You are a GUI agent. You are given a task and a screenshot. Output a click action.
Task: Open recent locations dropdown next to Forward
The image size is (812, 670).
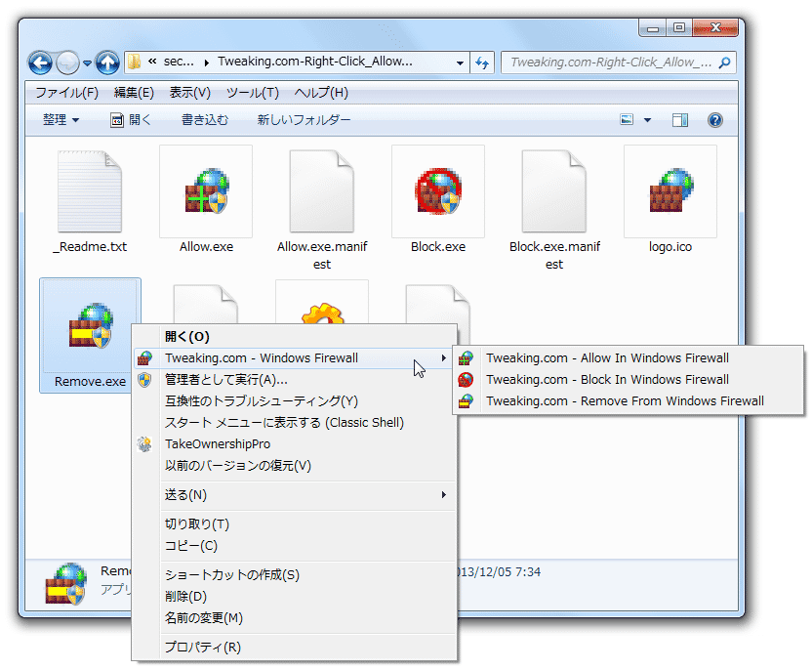click(x=87, y=63)
